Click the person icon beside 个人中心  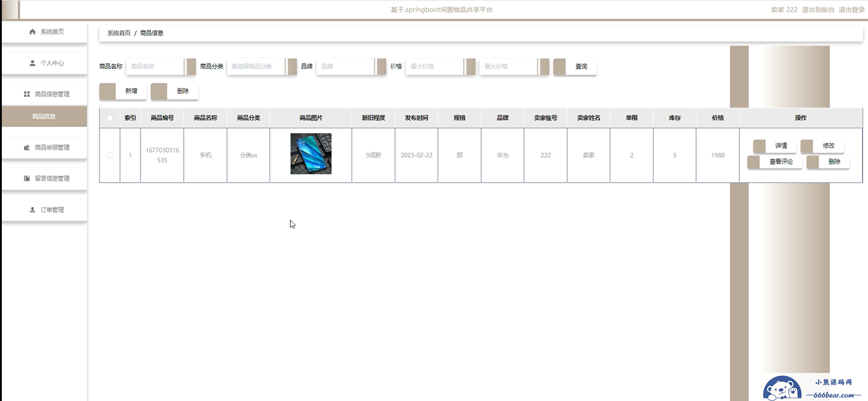coord(32,63)
